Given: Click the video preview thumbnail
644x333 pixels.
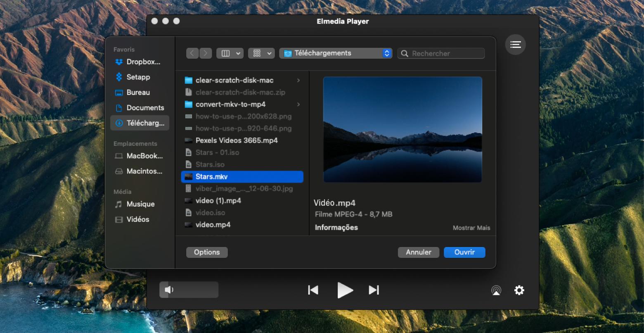Looking at the screenshot, I should pos(402,129).
